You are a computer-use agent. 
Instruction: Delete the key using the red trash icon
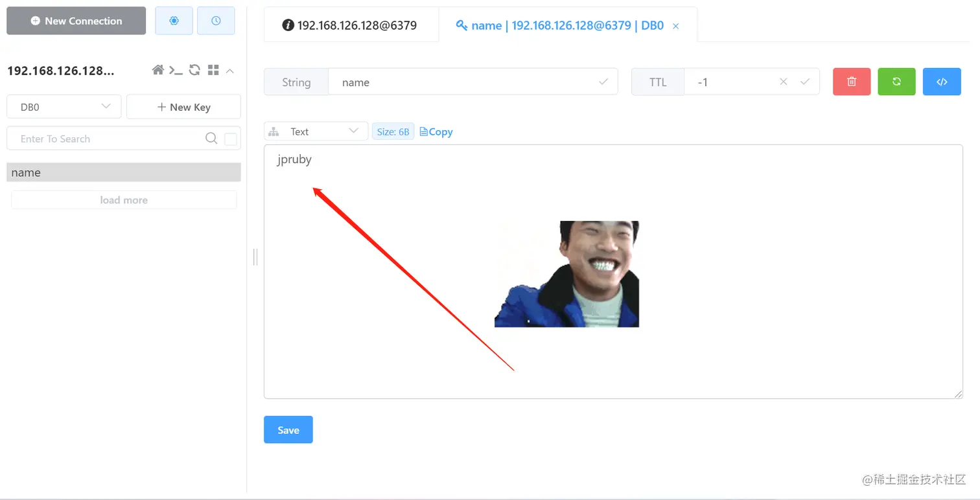(x=851, y=81)
